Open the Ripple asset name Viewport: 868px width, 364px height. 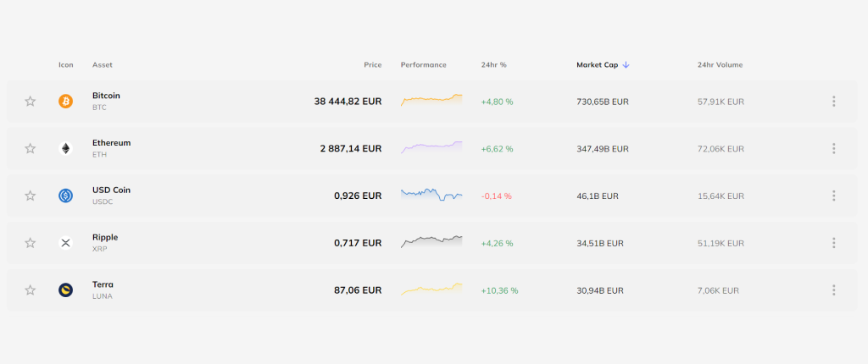coord(105,237)
